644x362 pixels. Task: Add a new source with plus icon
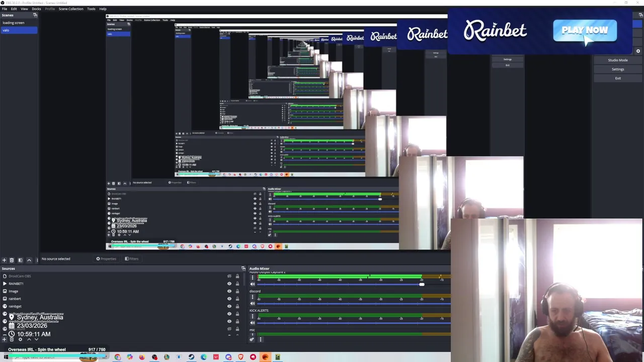[x=4, y=339]
